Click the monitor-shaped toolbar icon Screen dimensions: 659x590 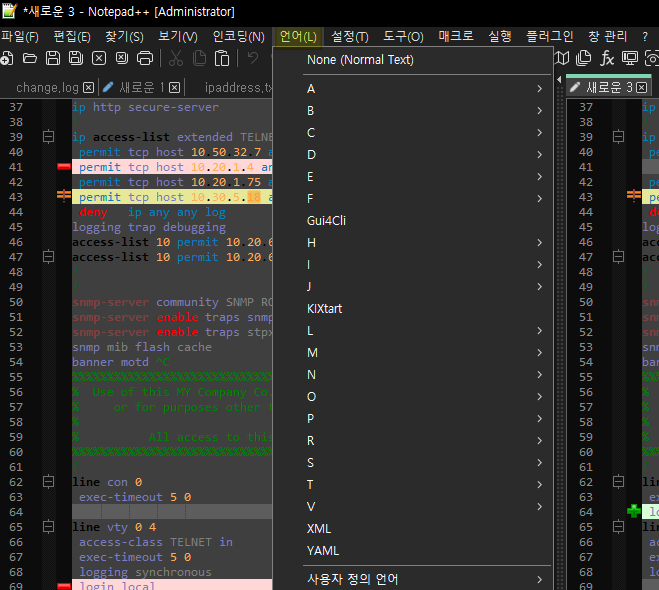tap(630, 58)
